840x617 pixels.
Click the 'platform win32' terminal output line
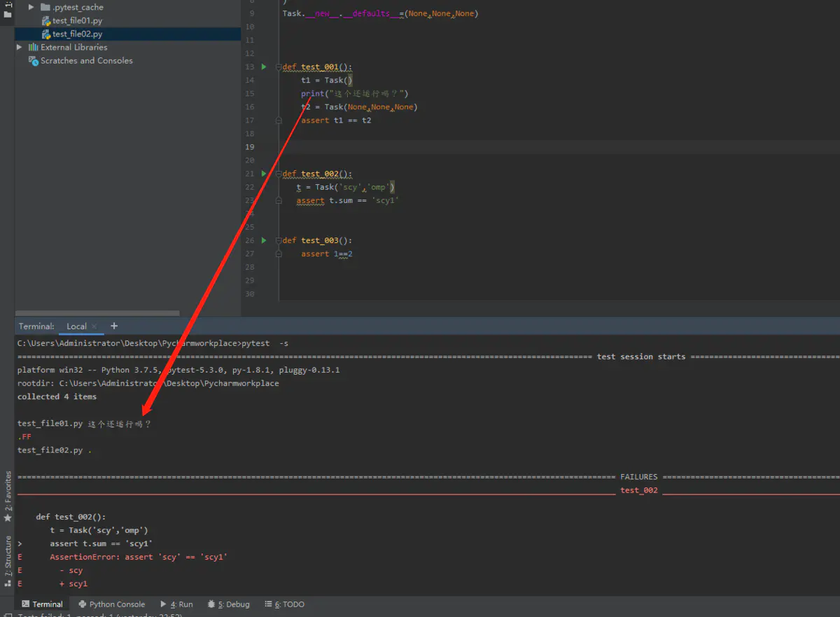[178, 370]
